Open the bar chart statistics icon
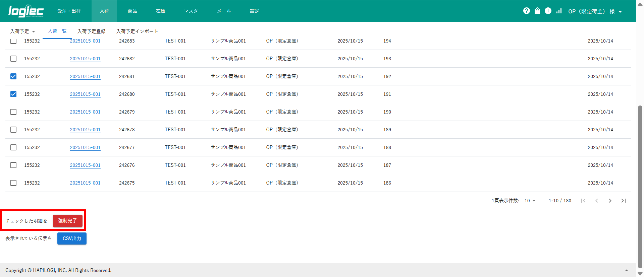644x277 pixels. (559, 11)
